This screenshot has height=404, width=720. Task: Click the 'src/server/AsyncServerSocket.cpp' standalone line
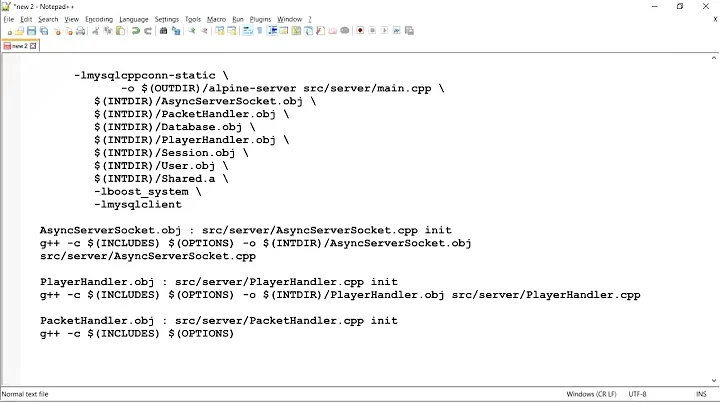(148, 256)
